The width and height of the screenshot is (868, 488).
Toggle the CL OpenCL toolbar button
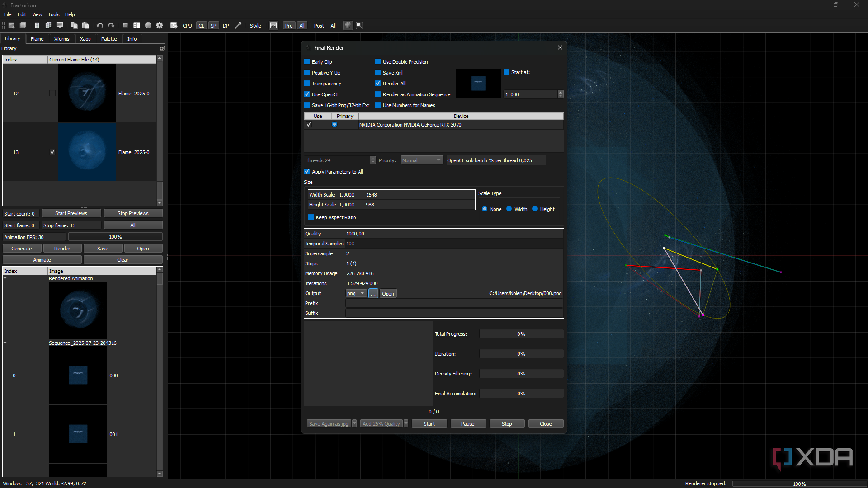coord(201,26)
